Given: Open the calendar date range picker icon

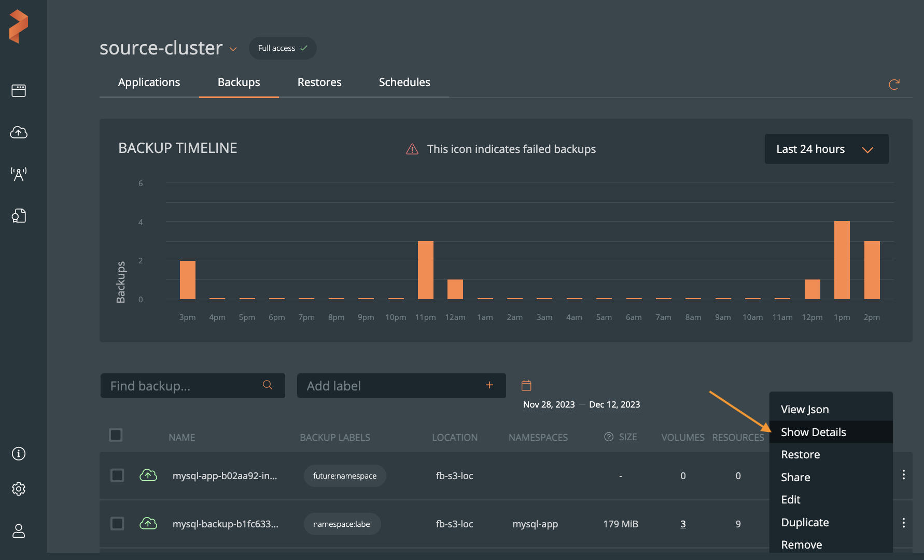Looking at the screenshot, I should click(x=526, y=385).
